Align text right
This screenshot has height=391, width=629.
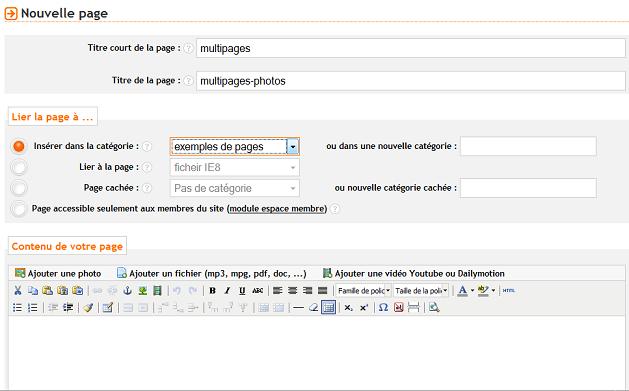pos(307,290)
